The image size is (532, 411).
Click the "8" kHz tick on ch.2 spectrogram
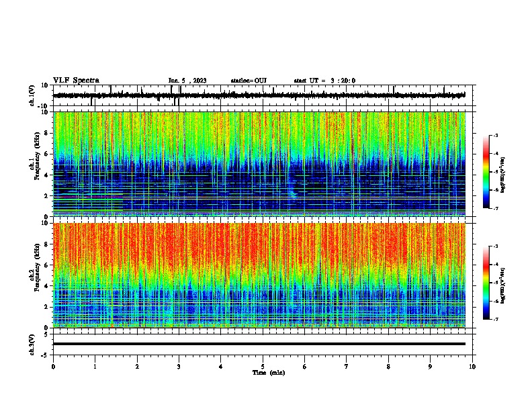point(46,244)
